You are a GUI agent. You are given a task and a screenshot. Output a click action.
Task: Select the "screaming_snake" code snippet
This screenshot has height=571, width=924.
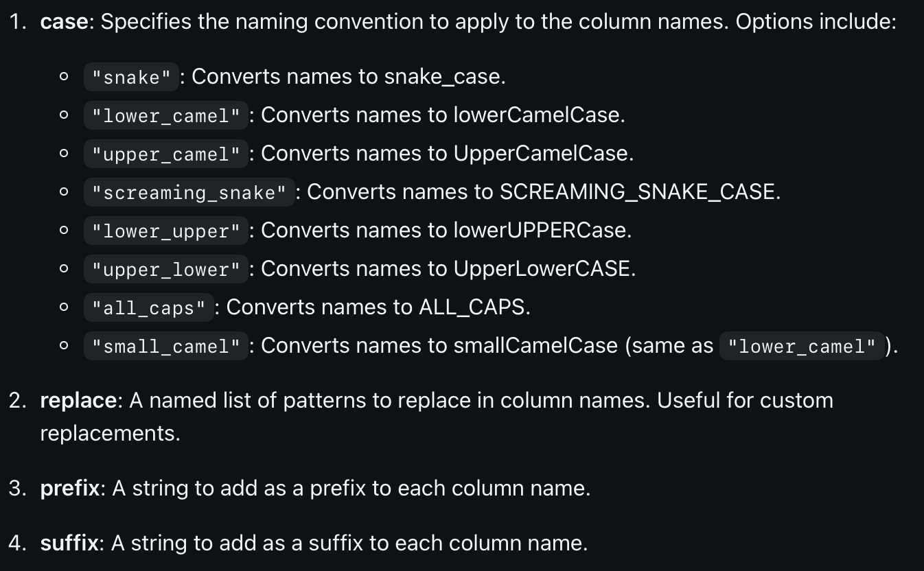(x=189, y=193)
